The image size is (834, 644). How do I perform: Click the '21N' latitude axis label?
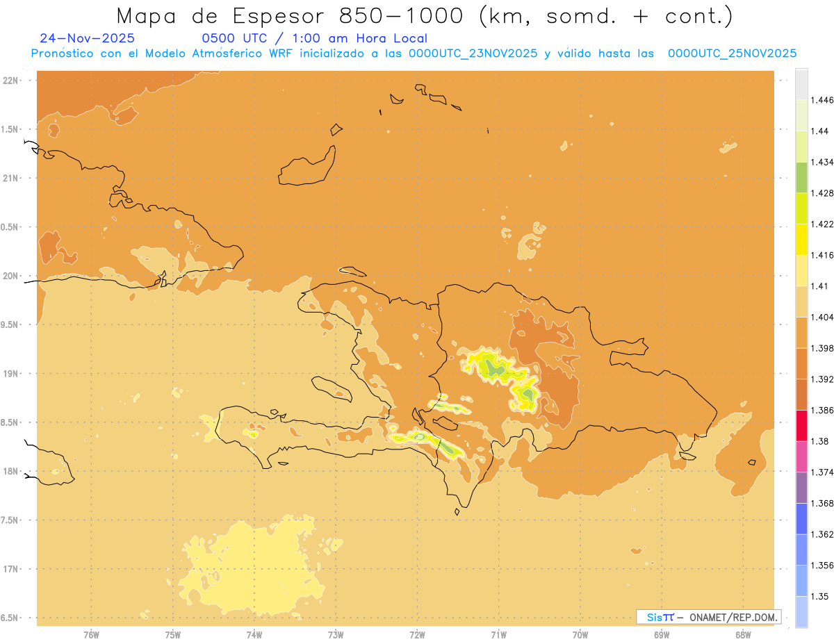pyautogui.click(x=12, y=179)
